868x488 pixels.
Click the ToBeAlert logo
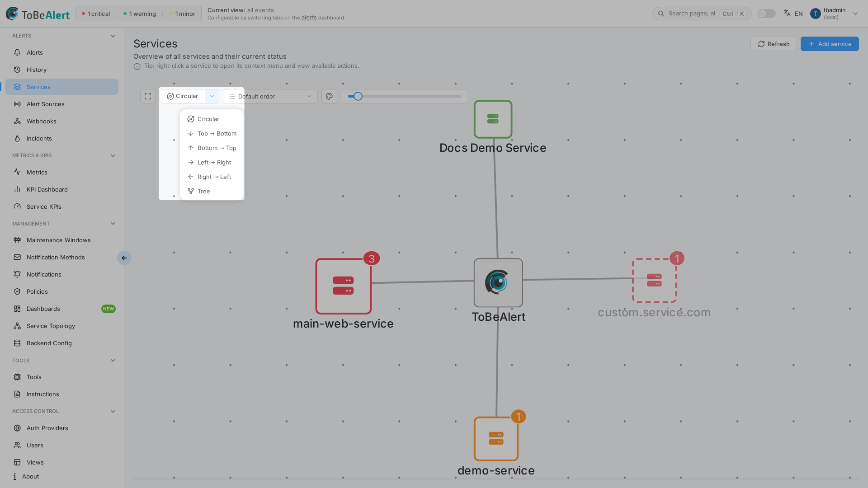coord(38,14)
